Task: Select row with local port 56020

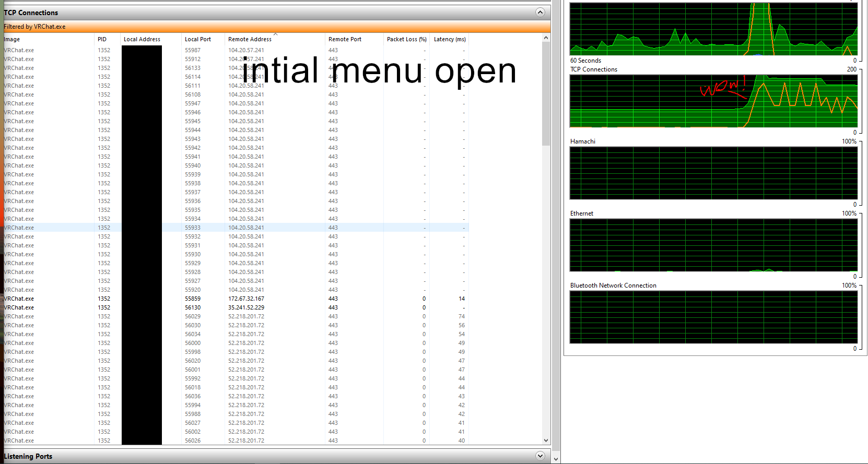Action: (236, 361)
